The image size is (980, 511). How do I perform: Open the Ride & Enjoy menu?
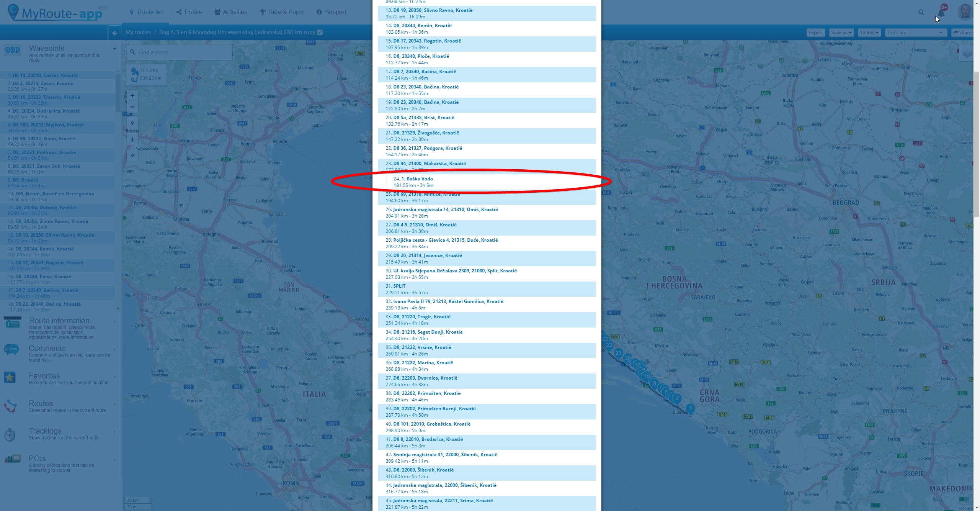[282, 12]
